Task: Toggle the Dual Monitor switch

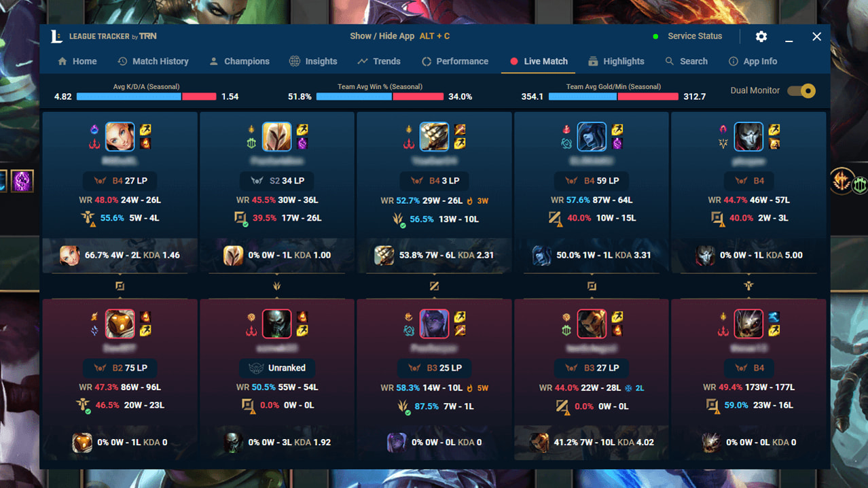Action: coord(801,90)
